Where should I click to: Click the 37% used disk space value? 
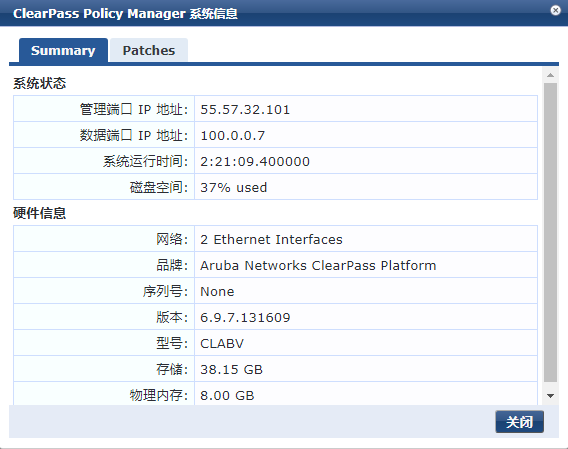pos(234,188)
